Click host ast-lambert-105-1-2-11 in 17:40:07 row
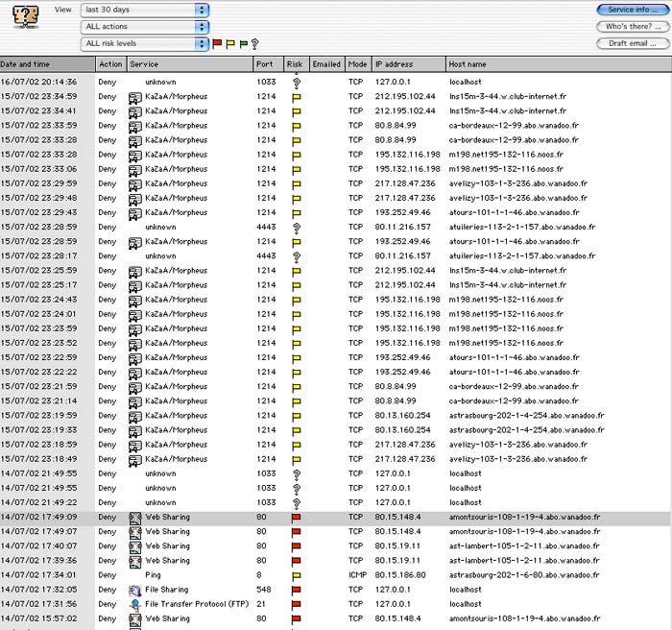This screenshot has height=630, width=672. click(x=524, y=546)
